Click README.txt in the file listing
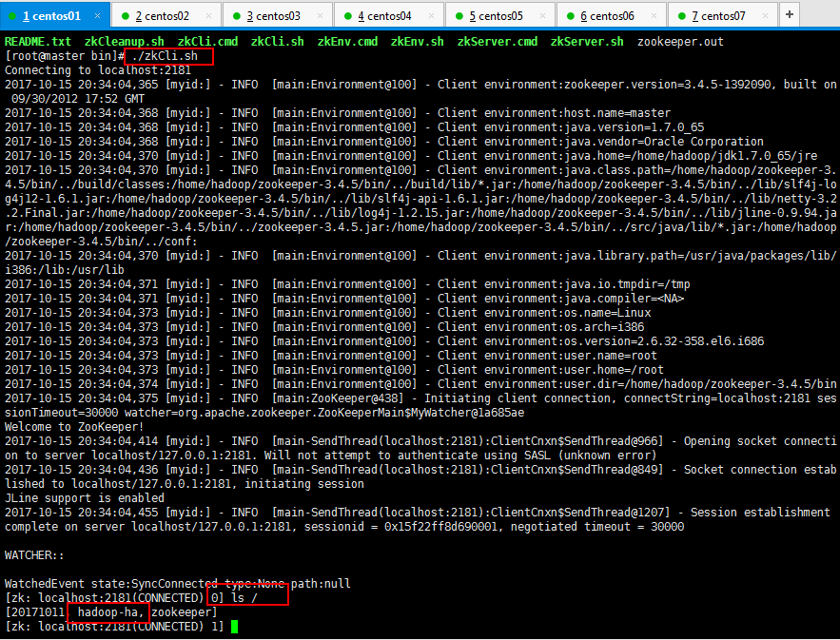This screenshot has width=840, height=640. tap(37, 42)
